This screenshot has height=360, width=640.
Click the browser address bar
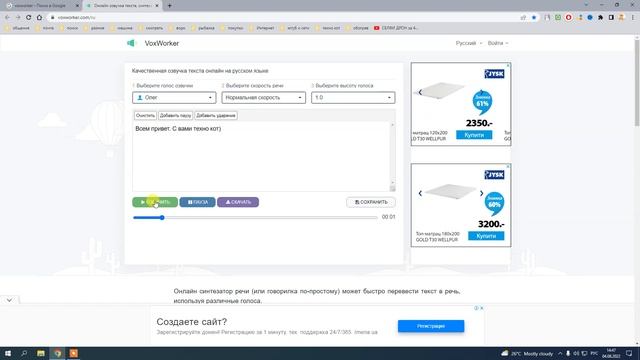pyautogui.click(x=286, y=18)
